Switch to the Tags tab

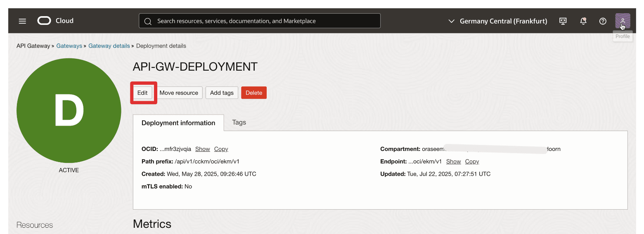tap(239, 122)
